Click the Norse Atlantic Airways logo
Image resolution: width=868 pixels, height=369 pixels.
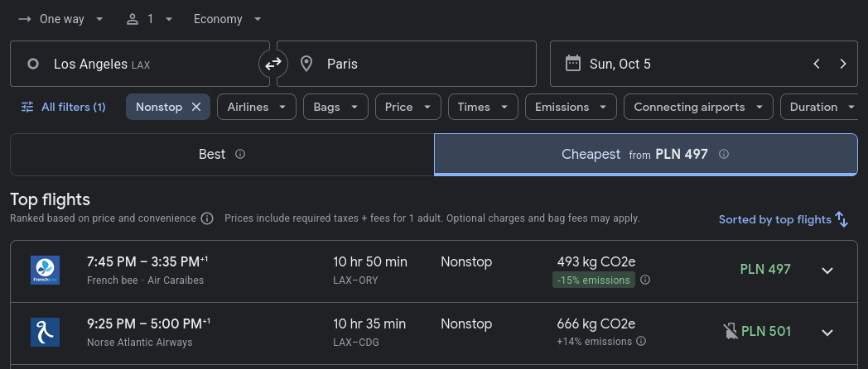tap(45, 332)
